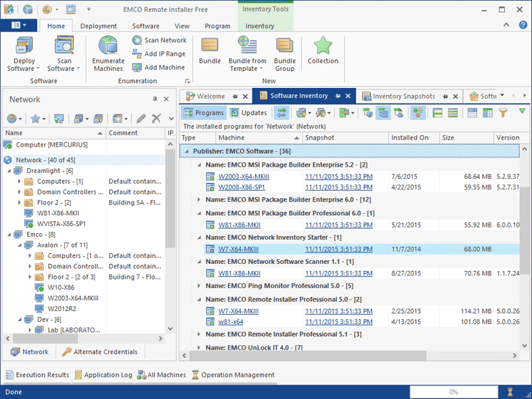The width and height of the screenshot is (532, 399).
Task: Click the globe icon in title bar
Action: [27, 9]
